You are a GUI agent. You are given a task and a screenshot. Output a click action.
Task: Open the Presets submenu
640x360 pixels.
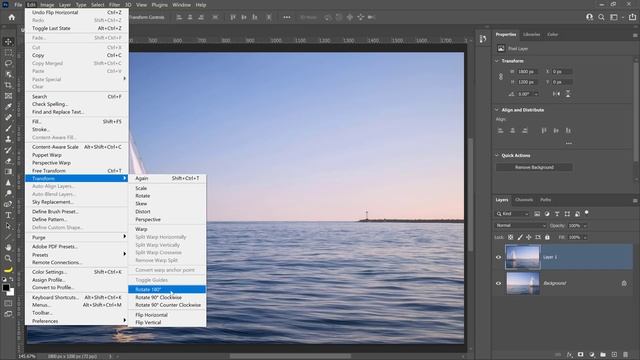coord(77,255)
